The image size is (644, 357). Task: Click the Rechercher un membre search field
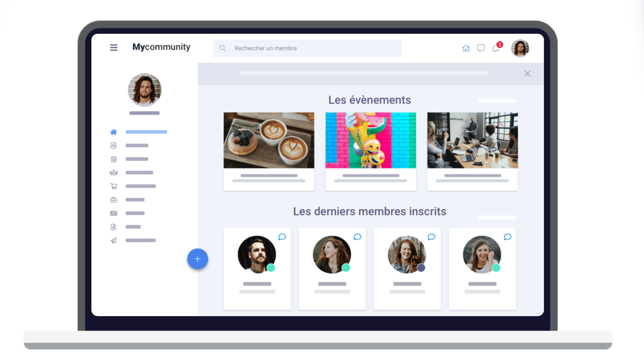(308, 48)
